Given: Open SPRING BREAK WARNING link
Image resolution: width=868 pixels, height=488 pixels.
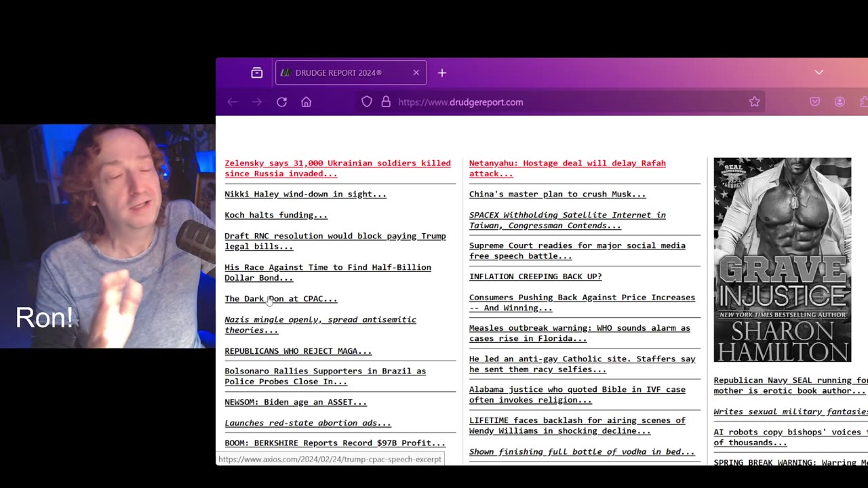Looking at the screenshot, I should (x=791, y=462).
